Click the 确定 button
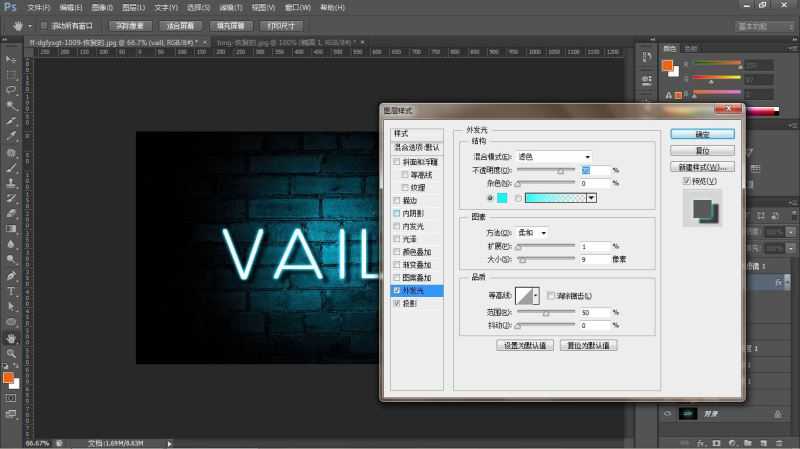 click(702, 133)
